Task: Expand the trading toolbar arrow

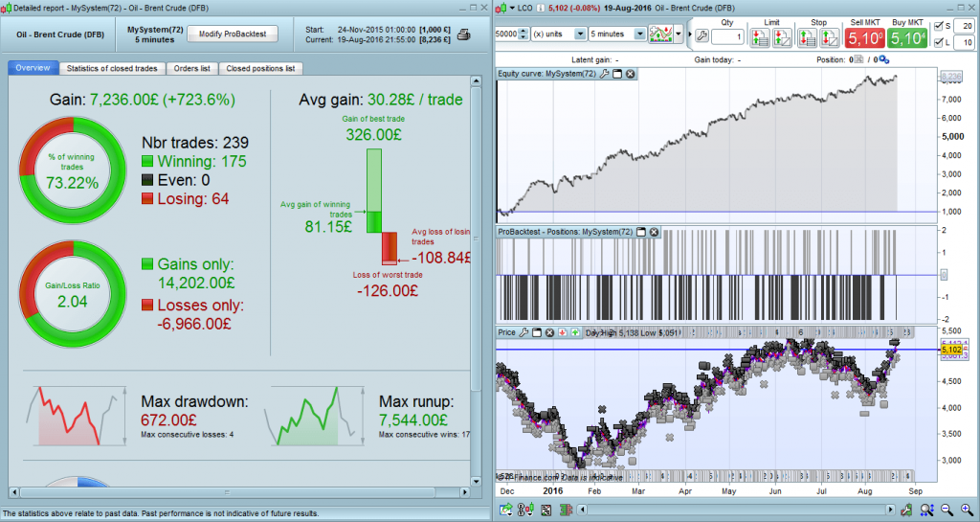Action: click(x=690, y=34)
